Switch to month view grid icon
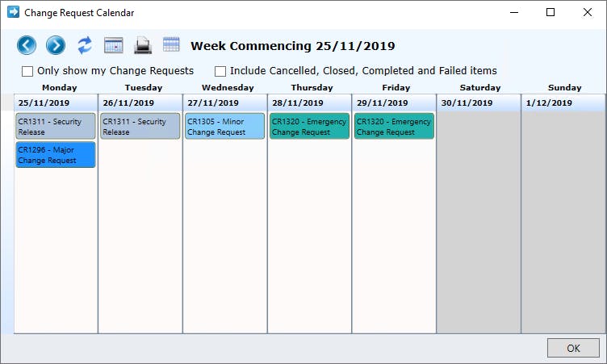 pos(171,44)
